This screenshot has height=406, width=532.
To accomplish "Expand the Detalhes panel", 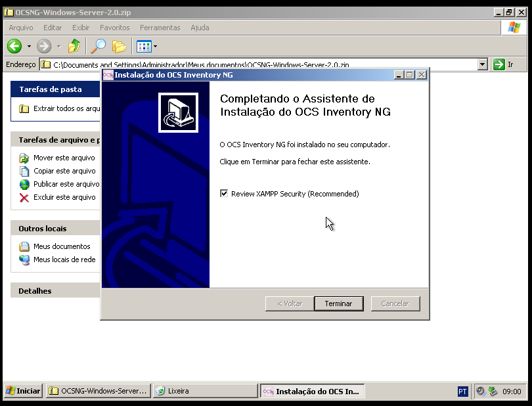I will click(x=56, y=291).
